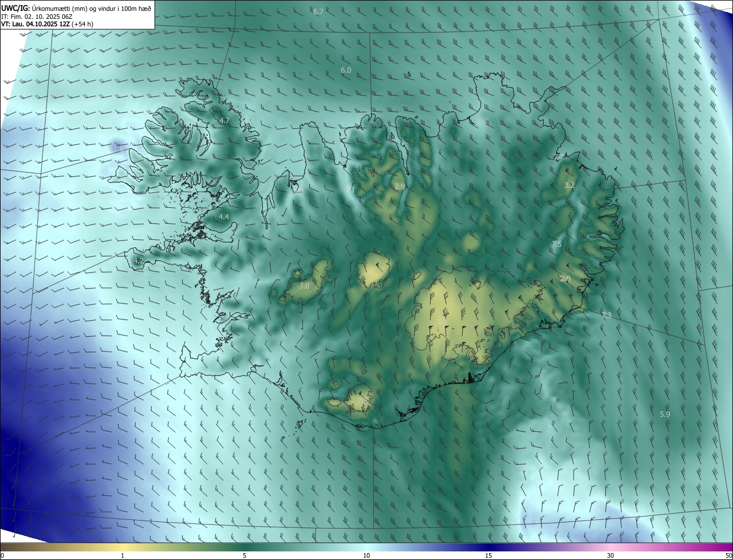Click the VT: Lau. 04.10.2025 12Z line
The image size is (733, 560).
click(47, 24)
